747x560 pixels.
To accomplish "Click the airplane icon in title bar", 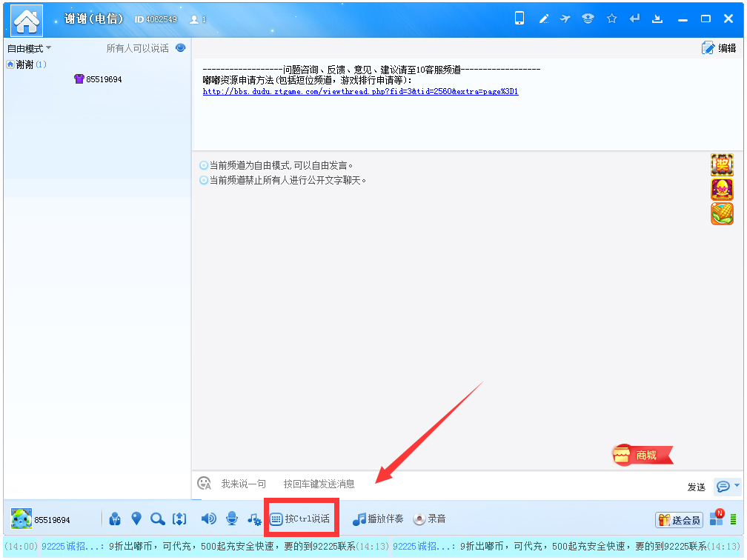I will 565,19.
